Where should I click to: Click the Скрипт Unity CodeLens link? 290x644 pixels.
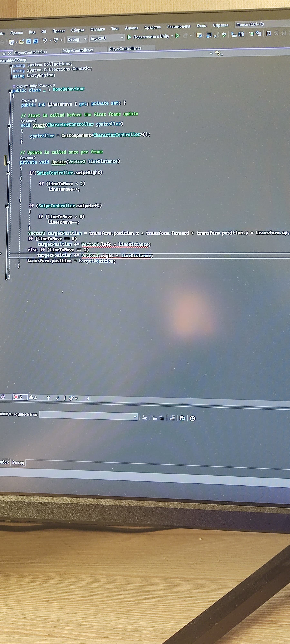27,86
